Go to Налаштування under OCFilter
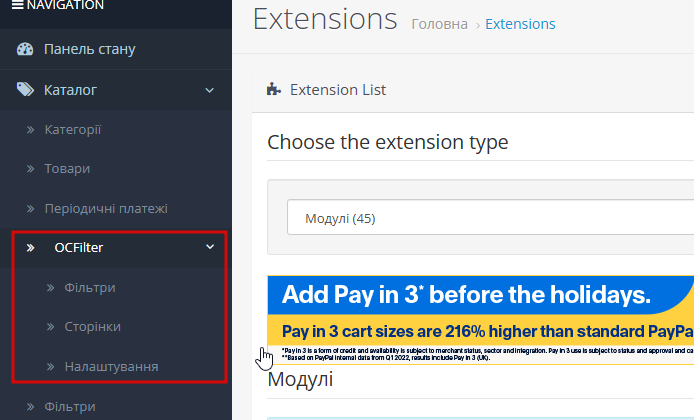694x420 pixels. pyautogui.click(x=111, y=367)
